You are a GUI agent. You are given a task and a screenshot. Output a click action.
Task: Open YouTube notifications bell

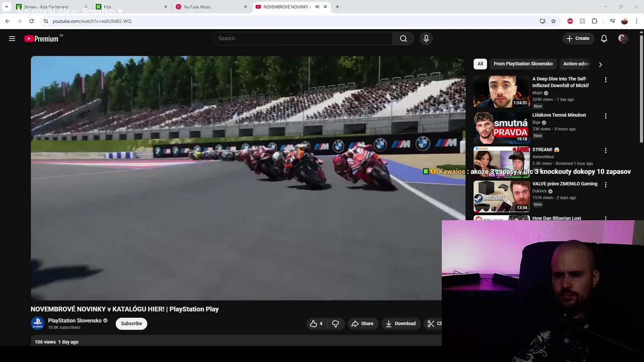pos(604,39)
